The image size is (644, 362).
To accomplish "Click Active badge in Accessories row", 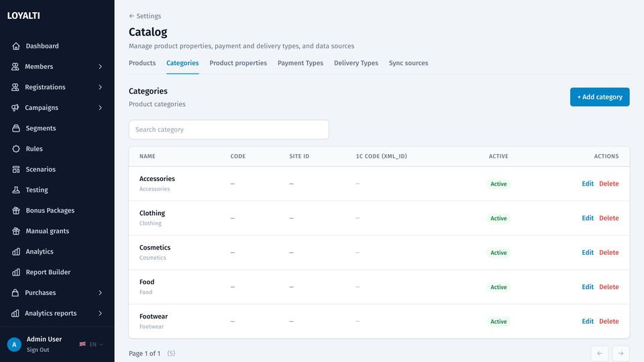I will (x=498, y=184).
